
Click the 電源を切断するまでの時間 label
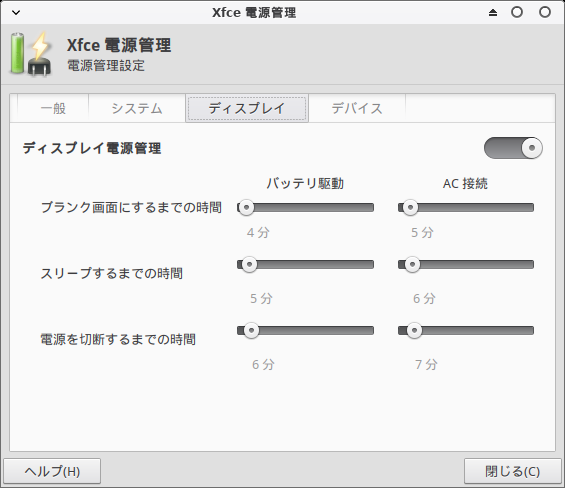(x=118, y=339)
